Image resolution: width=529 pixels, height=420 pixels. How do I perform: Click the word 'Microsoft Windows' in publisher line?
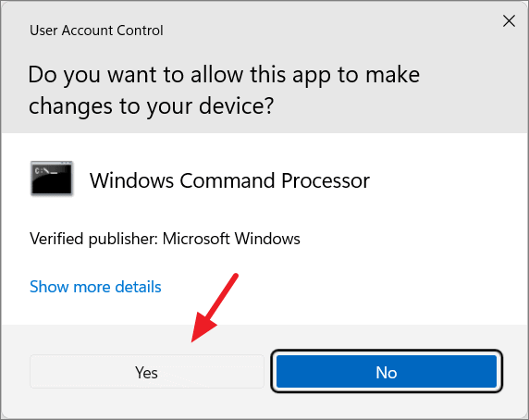pos(231,239)
